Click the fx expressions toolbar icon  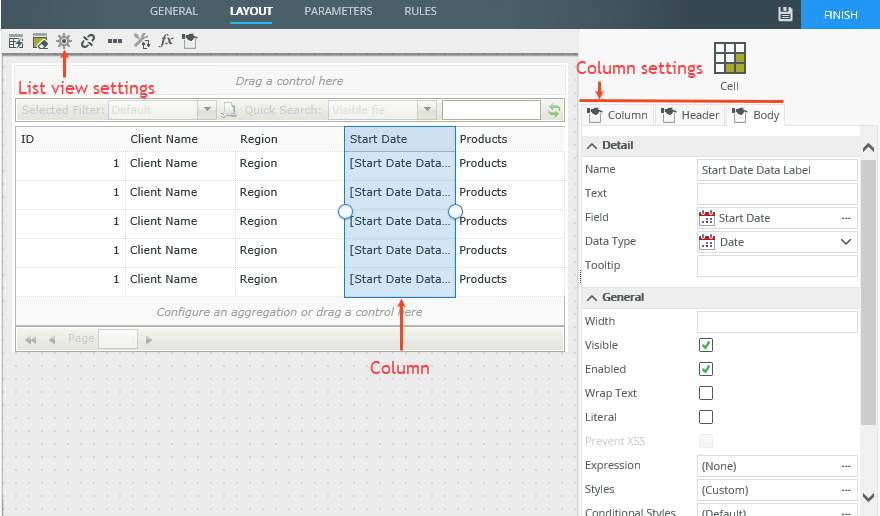tap(167, 41)
